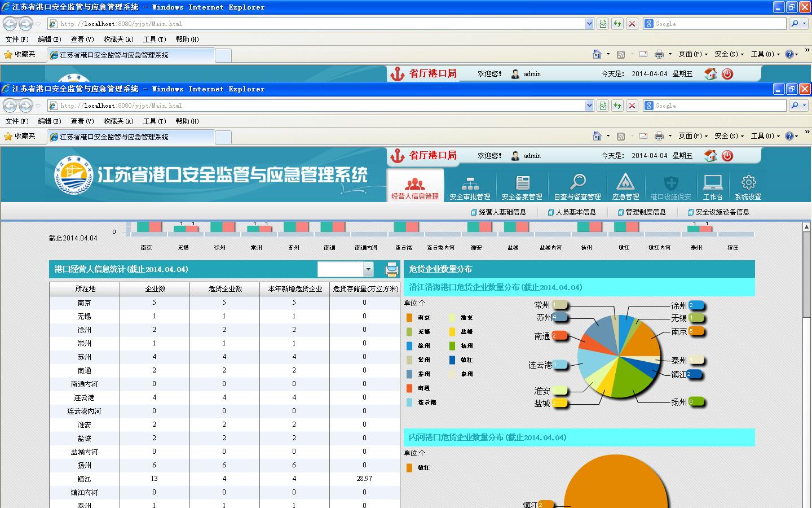Click the orange 南京 legend swatch
Viewport: 812px width, 508px height.
click(409, 318)
